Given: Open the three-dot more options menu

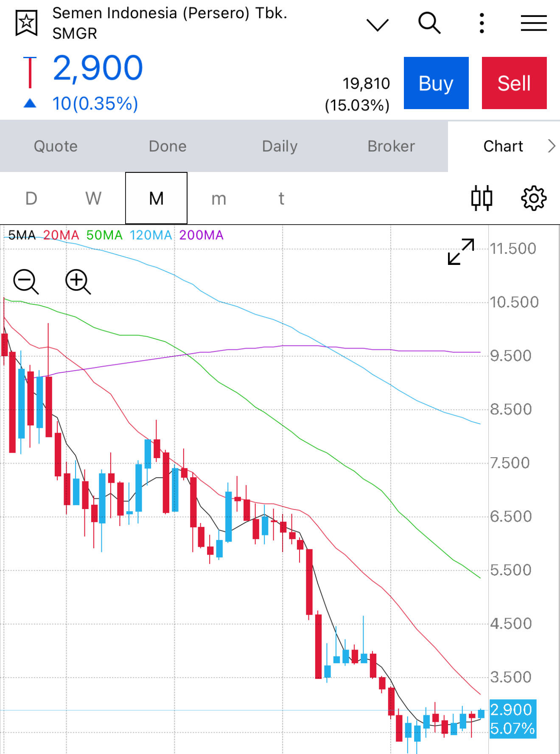Looking at the screenshot, I should point(482,23).
